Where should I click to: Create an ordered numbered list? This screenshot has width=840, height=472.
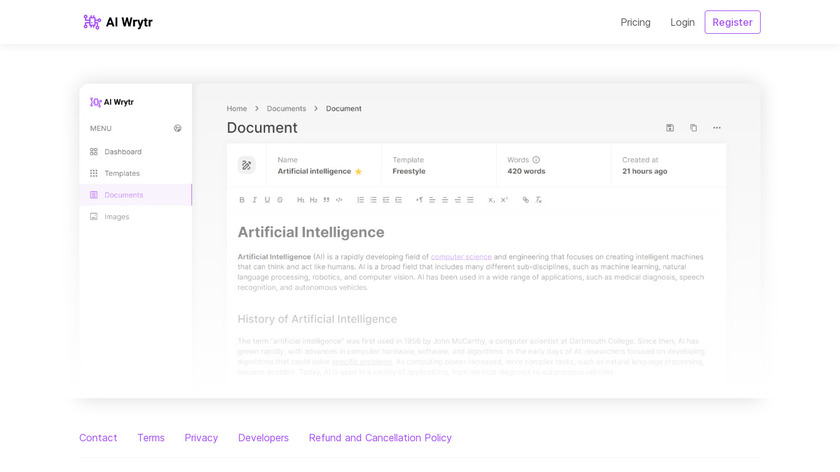click(x=361, y=200)
